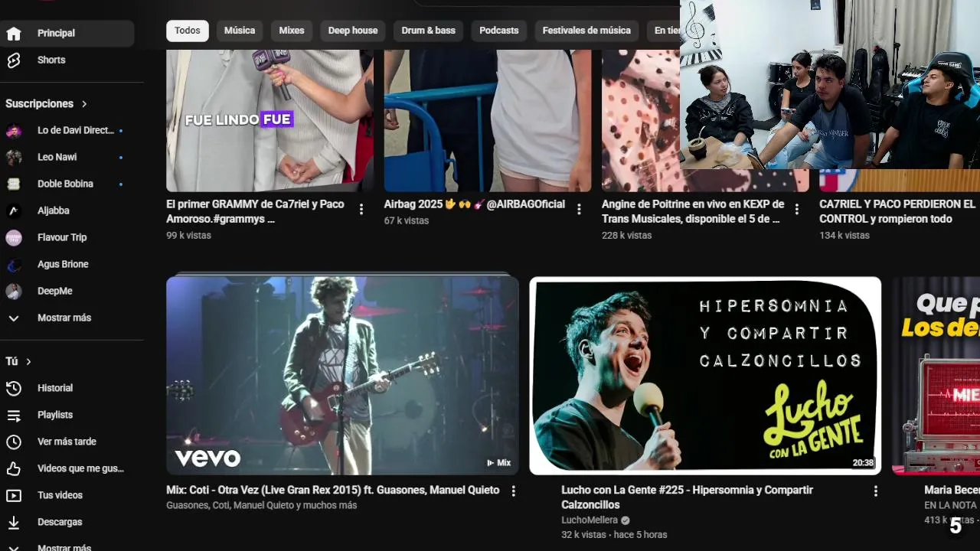This screenshot has width=980, height=551.
Task: Open Videos que me gustan thumbs-up icon
Action: [14, 469]
